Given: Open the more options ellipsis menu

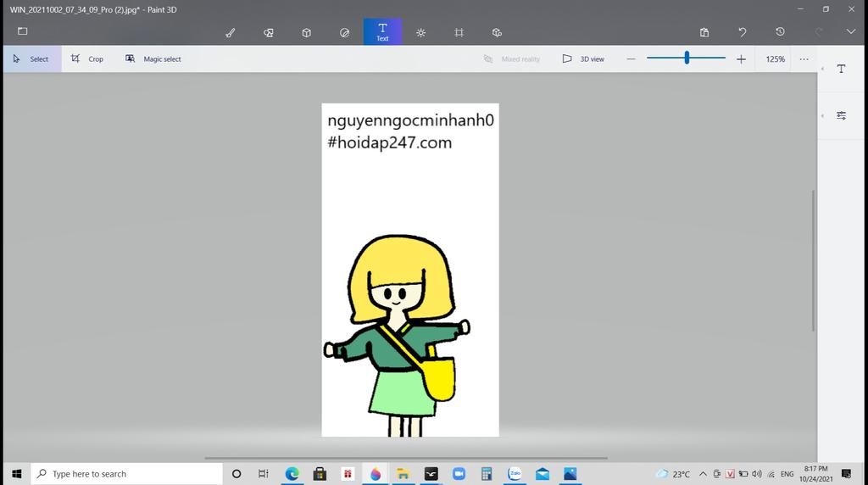Looking at the screenshot, I should pos(804,59).
